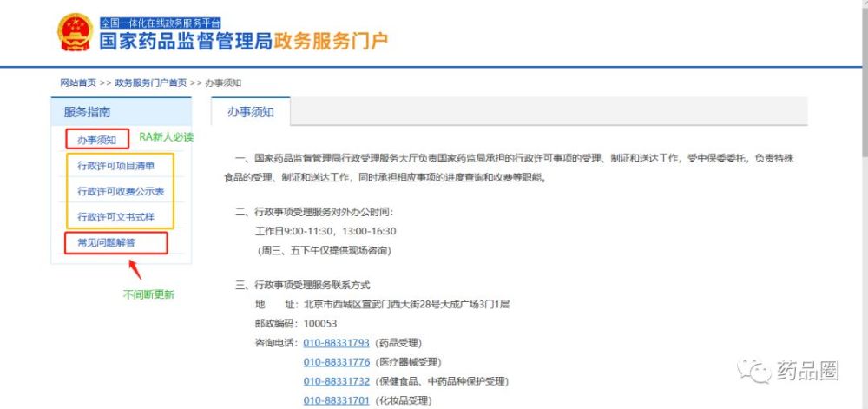Click phone link 010-88331732 for 保健食品受理
This screenshot has height=409, width=868.
(336, 381)
